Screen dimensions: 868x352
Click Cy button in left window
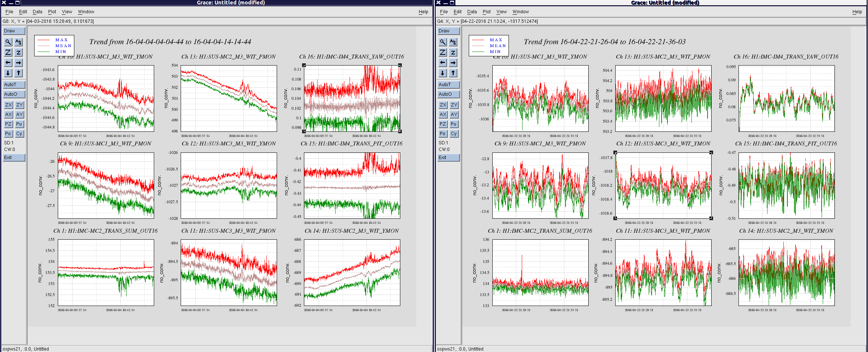20,134
